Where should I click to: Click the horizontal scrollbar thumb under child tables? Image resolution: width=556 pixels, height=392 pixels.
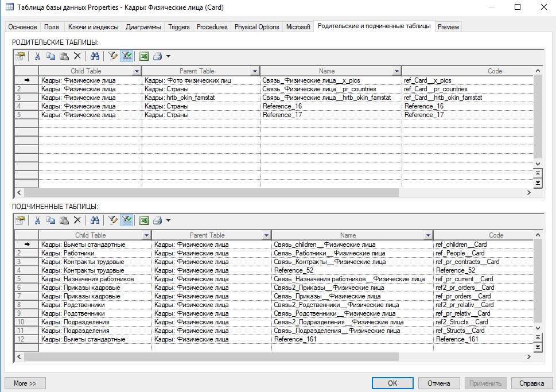[x=211, y=357]
